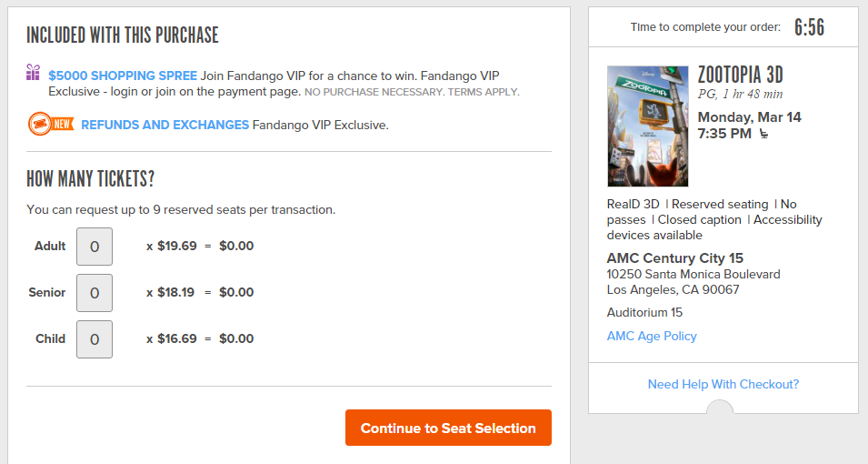Image resolution: width=868 pixels, height=464 pixels.
Task: Expand the half-circle tab below checkout help
Action: pos(720,407)
